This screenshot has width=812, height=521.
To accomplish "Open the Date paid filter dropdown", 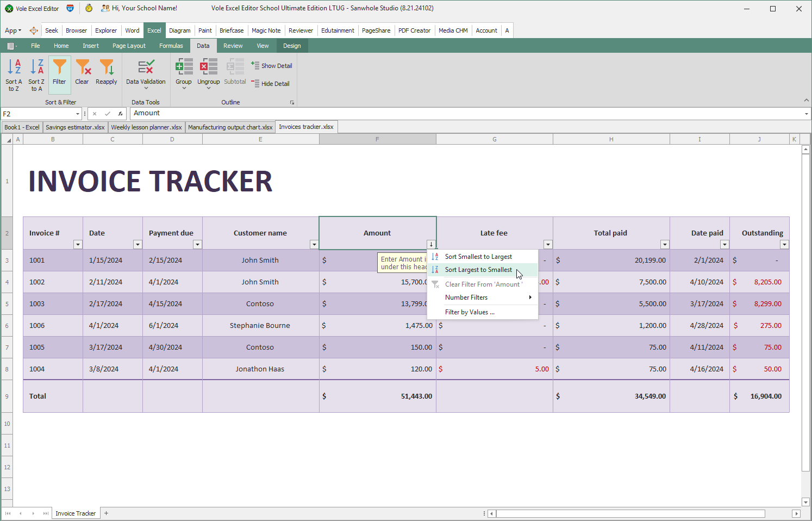I will (724, 245).
